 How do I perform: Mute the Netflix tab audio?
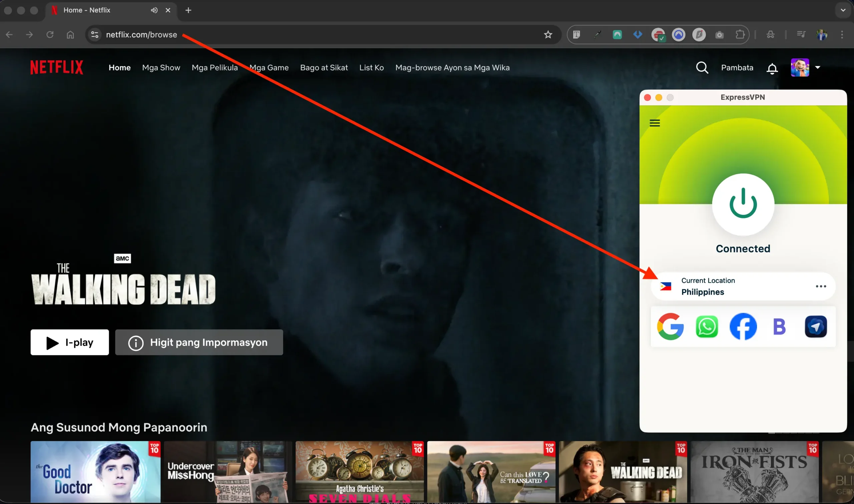coord(154,10)
